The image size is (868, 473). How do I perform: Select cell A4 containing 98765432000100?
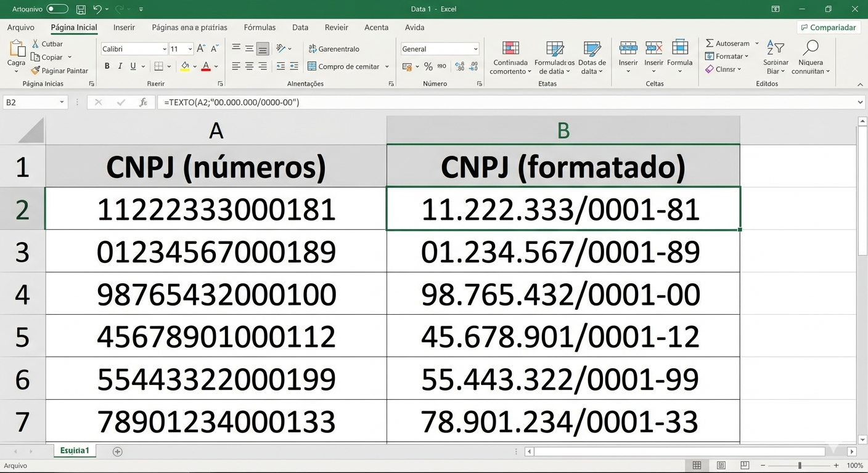[216, 294]
